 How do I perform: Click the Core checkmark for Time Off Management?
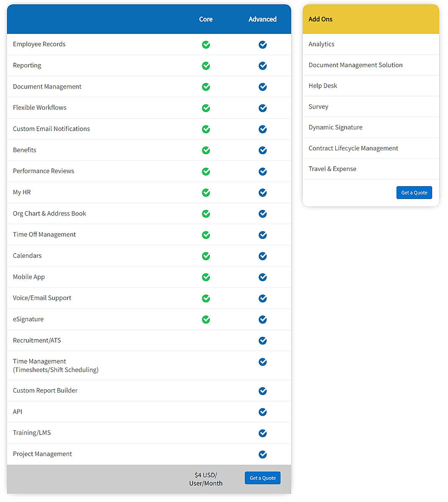coord(206,235)
